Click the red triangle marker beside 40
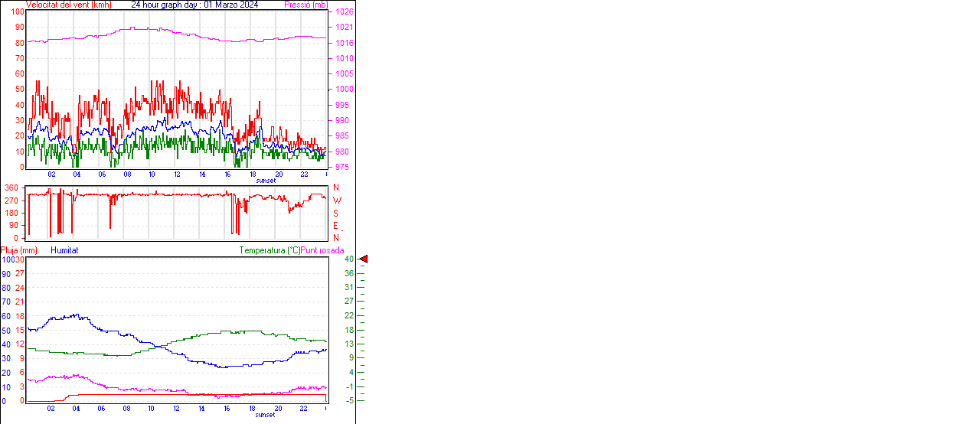 pos(364,259)
